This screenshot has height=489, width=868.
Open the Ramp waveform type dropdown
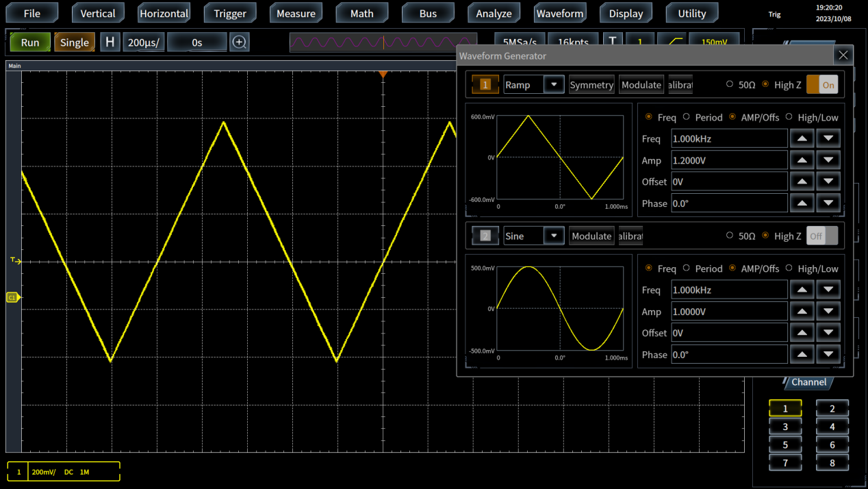point(553,85)
